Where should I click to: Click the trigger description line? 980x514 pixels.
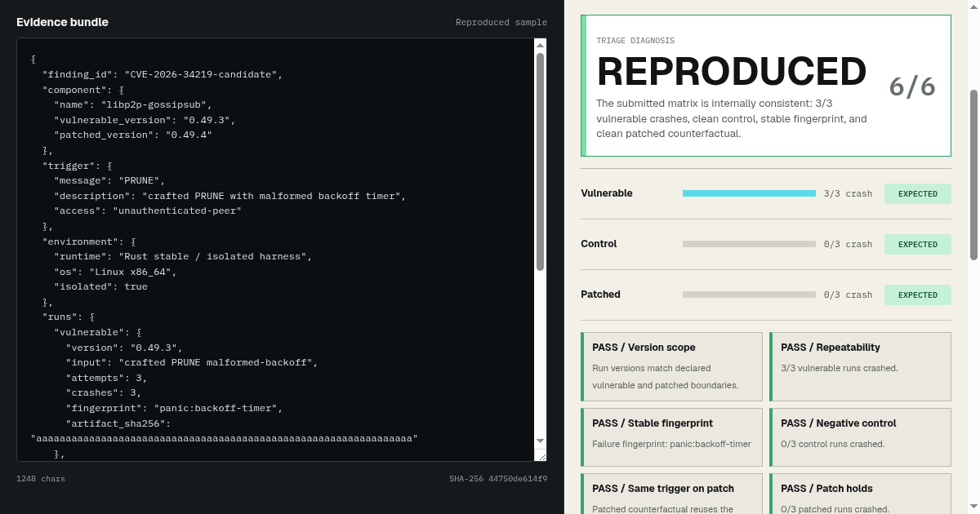pyautogui.click(x=230, y=196)
